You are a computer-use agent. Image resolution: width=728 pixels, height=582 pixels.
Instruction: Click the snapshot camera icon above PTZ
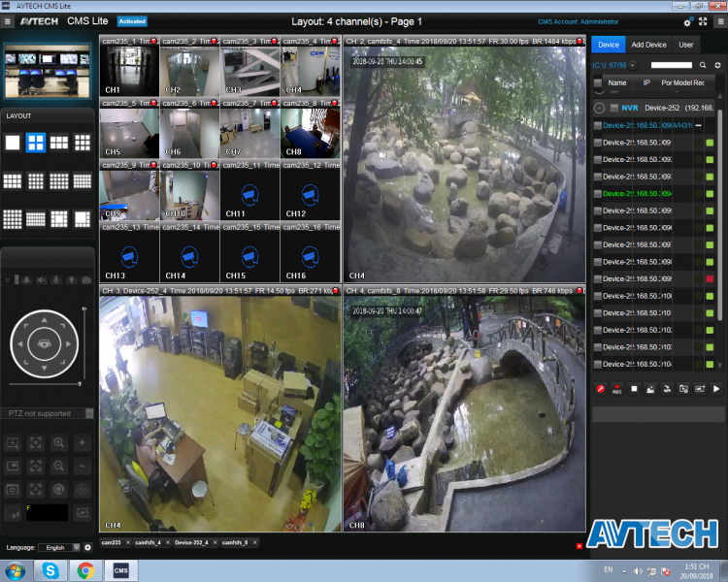(x=86, y=280)
